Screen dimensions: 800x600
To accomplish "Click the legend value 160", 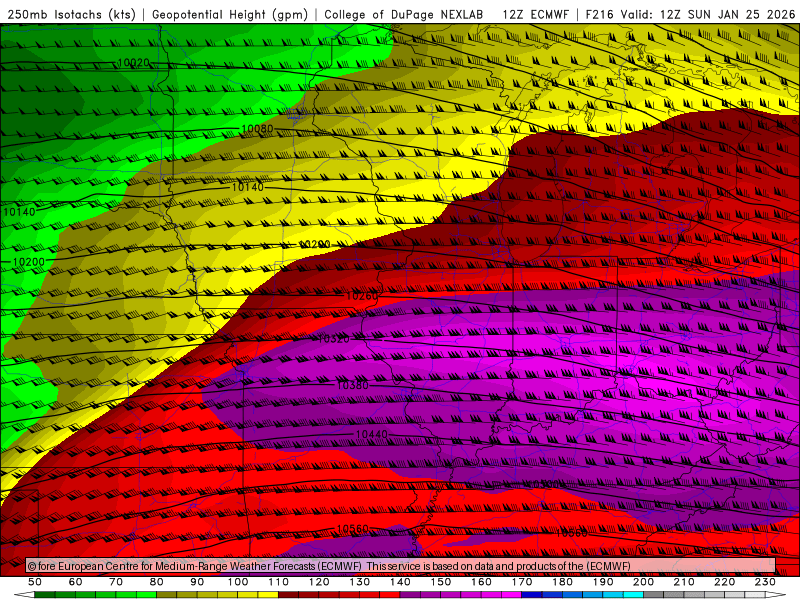I will tap(481, 582).
